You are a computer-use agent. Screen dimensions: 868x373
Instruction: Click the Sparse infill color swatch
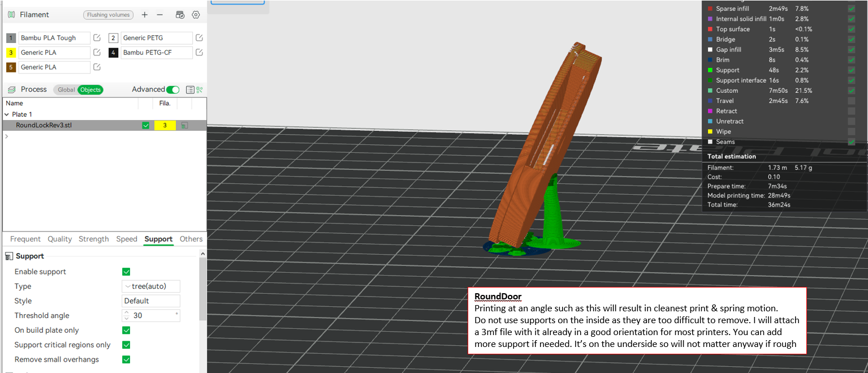(709, 8)
